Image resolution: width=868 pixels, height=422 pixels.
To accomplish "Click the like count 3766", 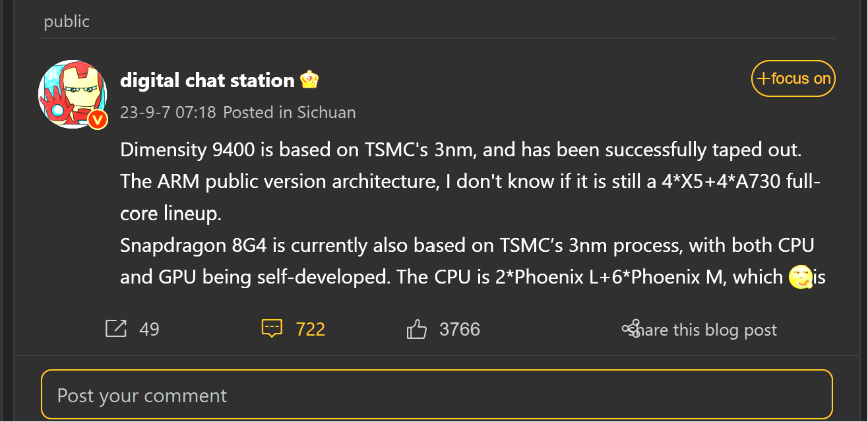I will click(460, 329).
